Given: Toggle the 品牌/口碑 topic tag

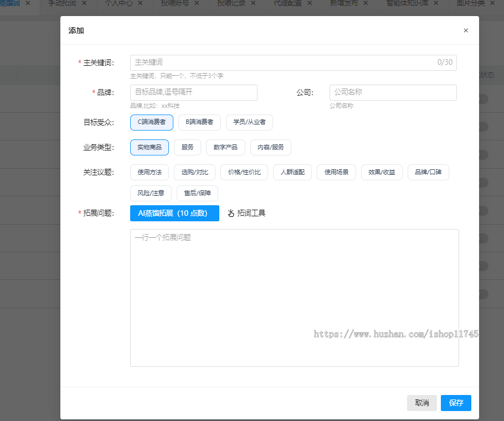Looking at the screenshot, I should [428, 173].
